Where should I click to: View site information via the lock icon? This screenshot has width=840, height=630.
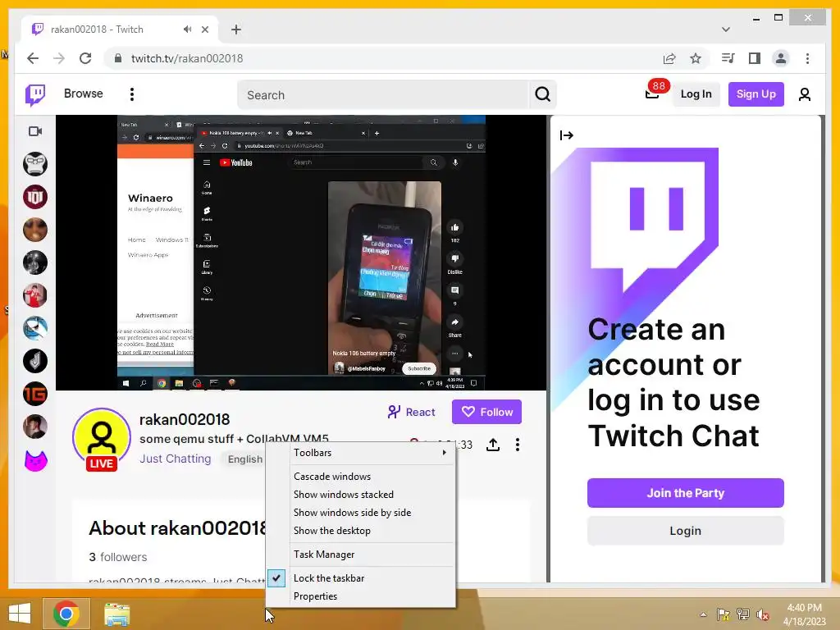(118, 58)
